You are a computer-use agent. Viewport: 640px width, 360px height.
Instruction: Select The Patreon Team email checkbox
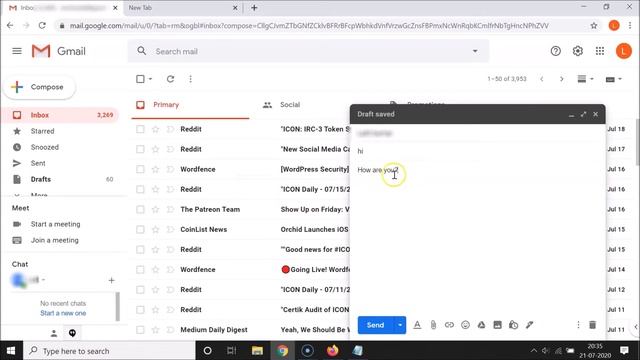(x=140, y=209)
